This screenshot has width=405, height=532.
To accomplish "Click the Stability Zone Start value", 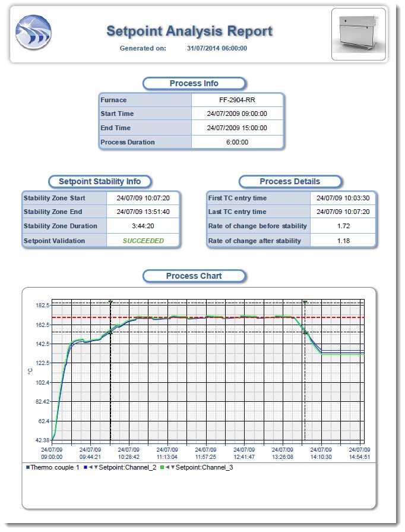I will point(143,198).
